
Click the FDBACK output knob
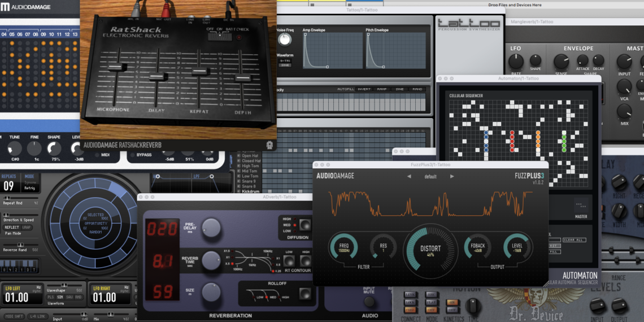pyautogui.click(x=478, y=248)
